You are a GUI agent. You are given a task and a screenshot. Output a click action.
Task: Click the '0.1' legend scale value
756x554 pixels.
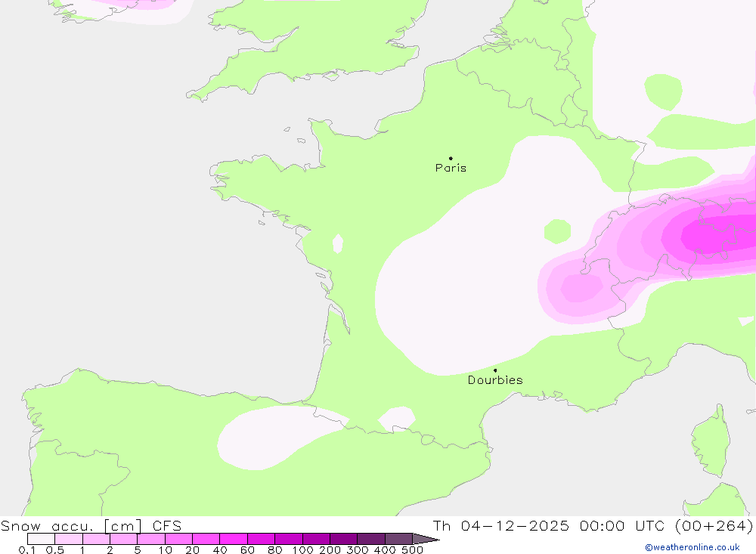26,549
